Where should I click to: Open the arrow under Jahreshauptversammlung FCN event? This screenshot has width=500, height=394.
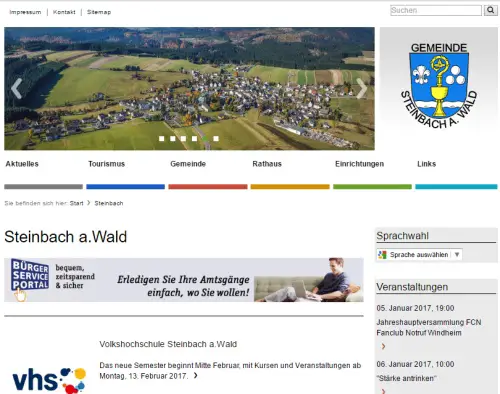point(383,346)
